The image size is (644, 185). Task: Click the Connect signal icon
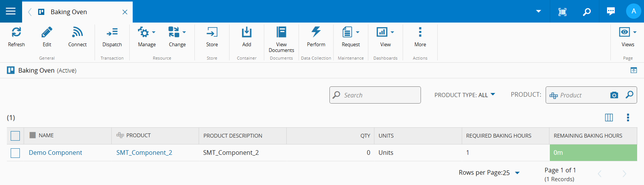77,32
